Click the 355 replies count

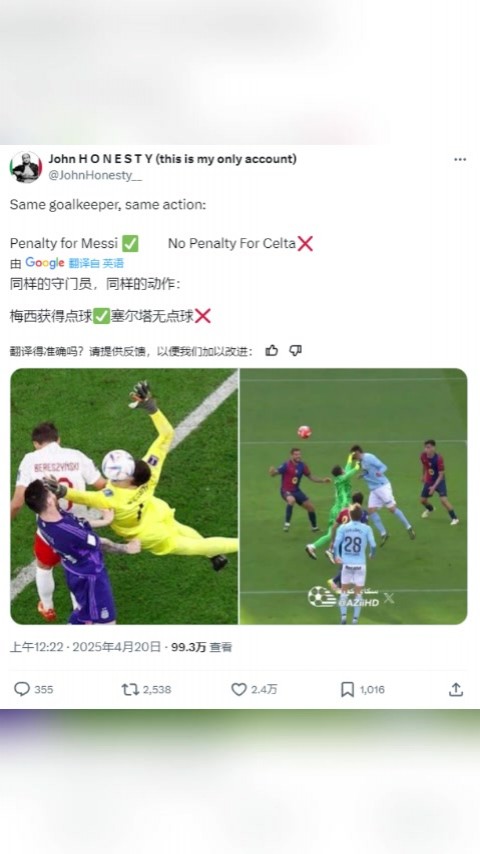click(44, 690)
